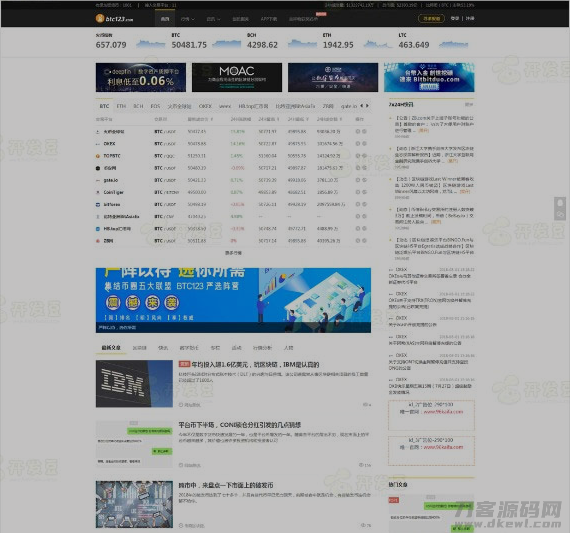Click the floating side widget icon at the right edge

point(560,208)
